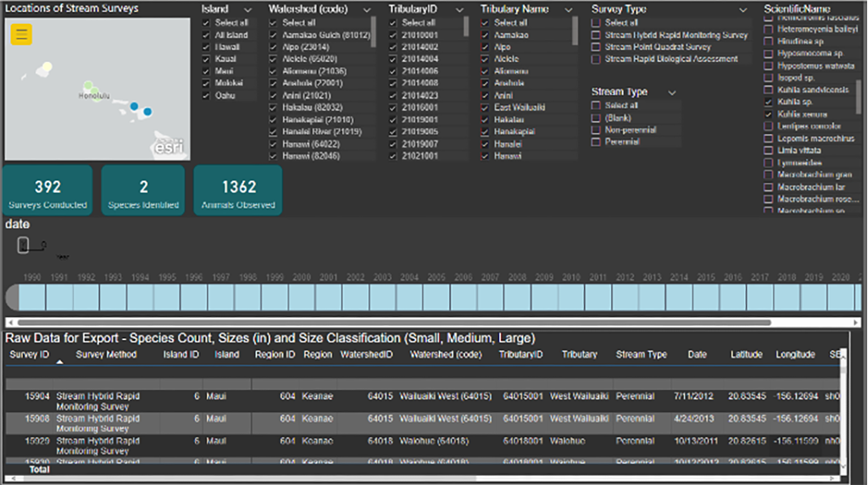Click the date slicer granularity icon
Screen dimensions: 868x485
pyautogui.click(x=25, y=245)
